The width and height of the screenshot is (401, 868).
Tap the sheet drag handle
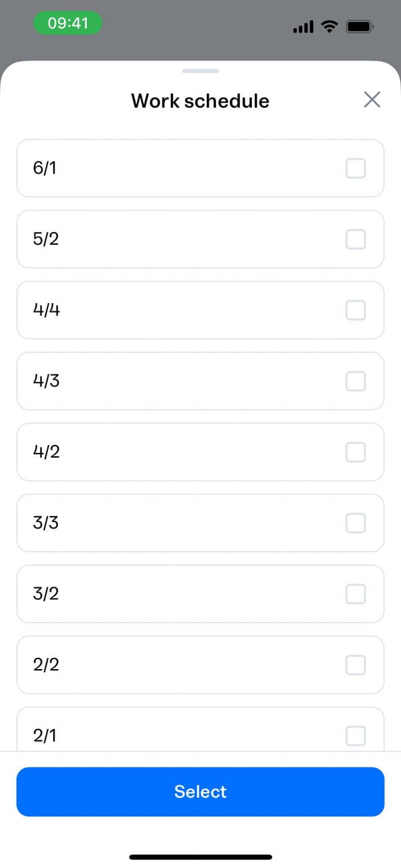coord(200,71)
